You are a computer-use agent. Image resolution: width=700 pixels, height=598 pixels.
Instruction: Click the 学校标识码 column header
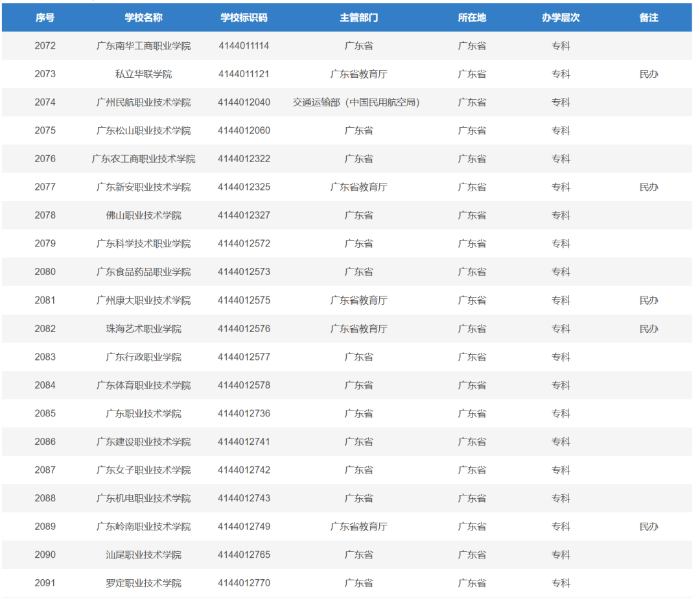[244, 18]
